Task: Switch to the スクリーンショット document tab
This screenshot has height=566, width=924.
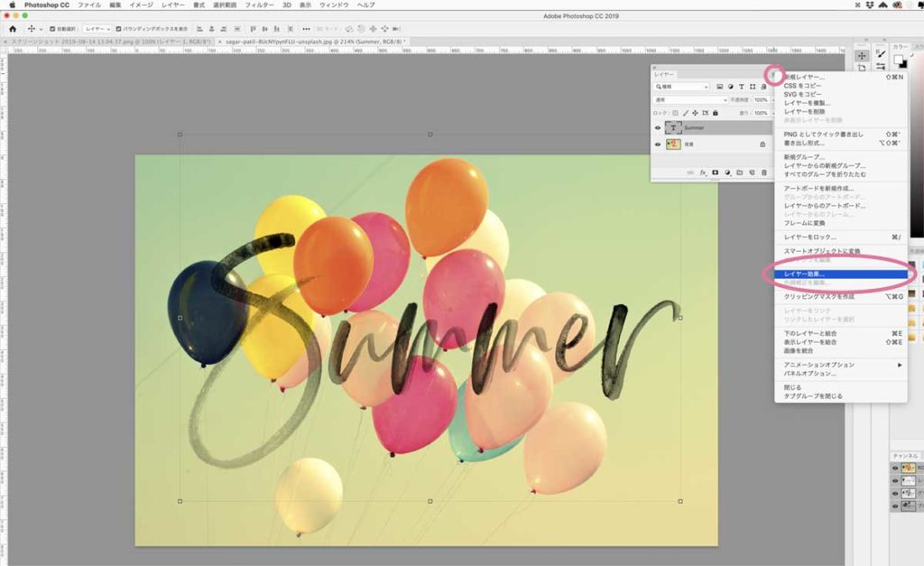Action: click(x=108, y=42)
